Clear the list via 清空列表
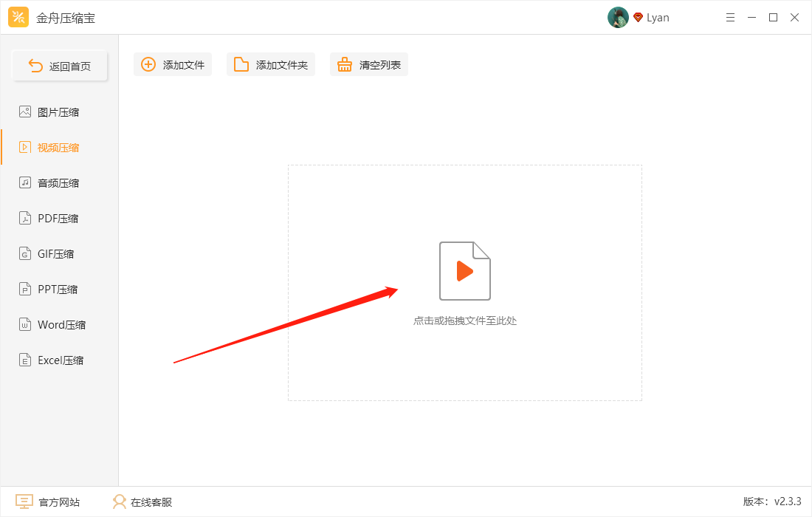Image resolution: width=812 pixels, height=517 pixels. click(368, 64)
